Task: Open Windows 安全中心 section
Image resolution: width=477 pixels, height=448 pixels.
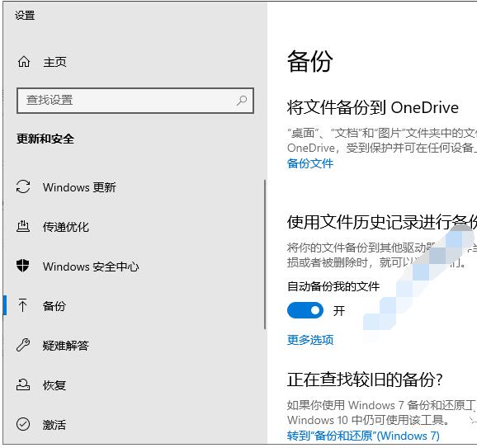Action: point(91,266)
